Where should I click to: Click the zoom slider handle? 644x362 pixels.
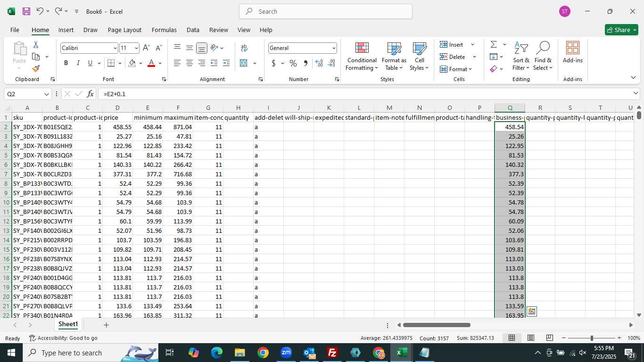pos(591,338)
